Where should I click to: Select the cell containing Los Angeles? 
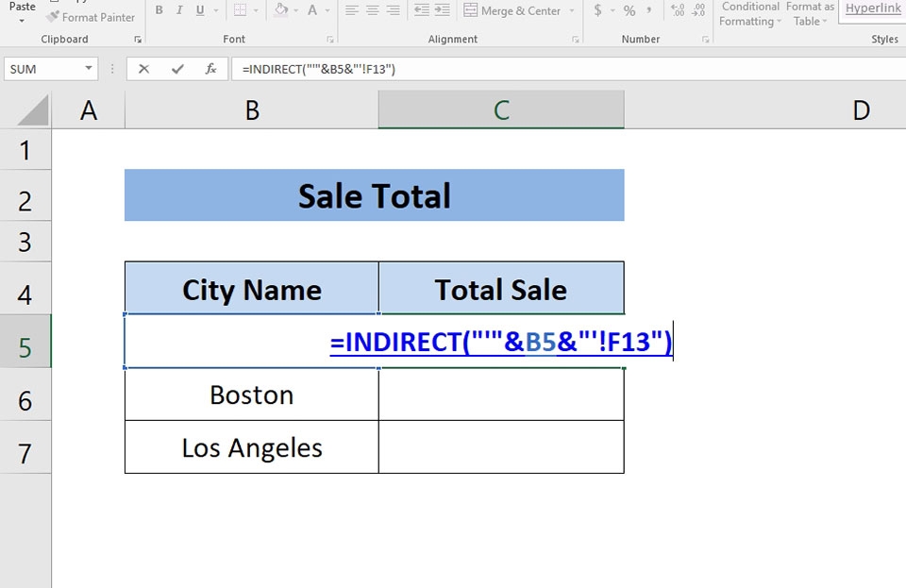click(251, 446)
